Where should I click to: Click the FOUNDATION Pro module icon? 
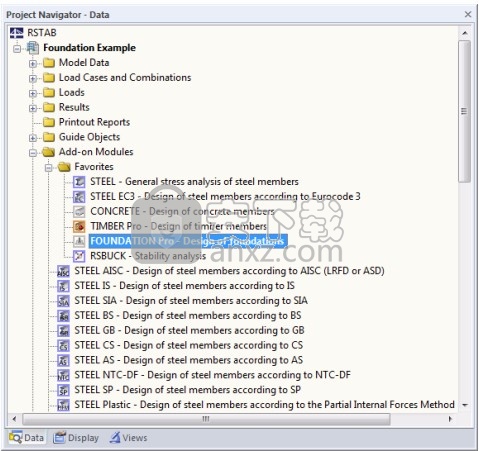point(79,241)
